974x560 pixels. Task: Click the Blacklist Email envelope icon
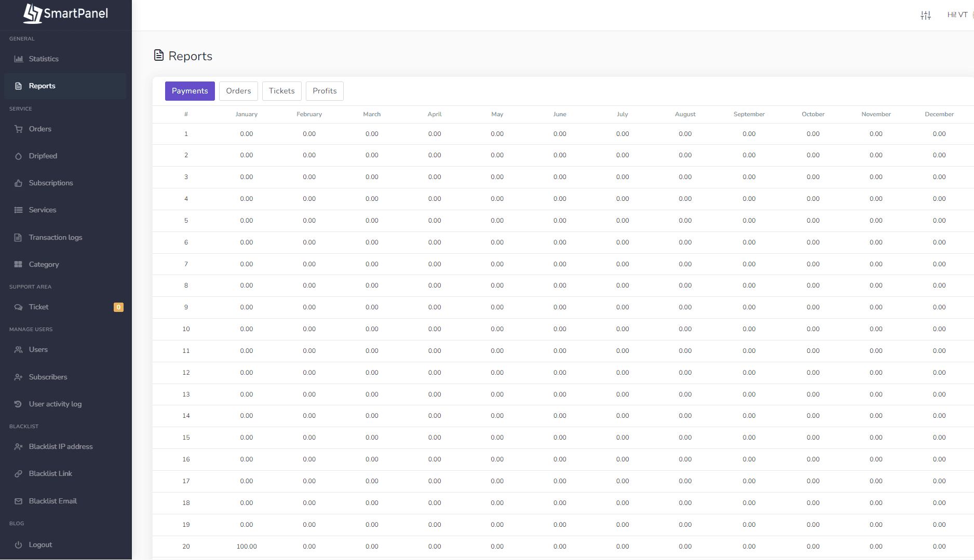point(19,501)
